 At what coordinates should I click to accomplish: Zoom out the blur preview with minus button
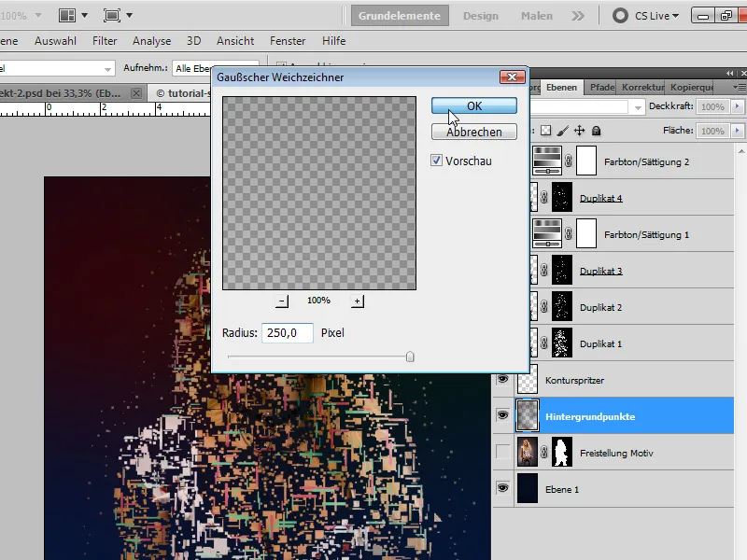pyautogui.click(x=282, y=301)
